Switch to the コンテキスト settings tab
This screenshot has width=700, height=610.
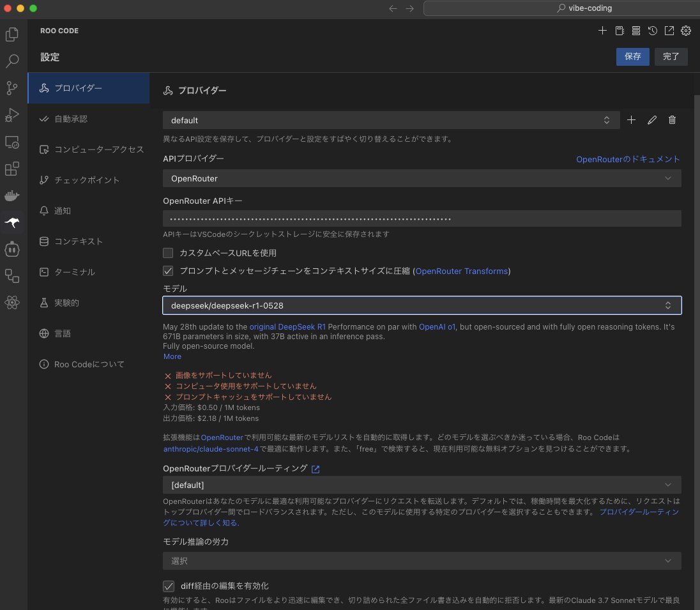pyautogui.click(x=89, y=241)
